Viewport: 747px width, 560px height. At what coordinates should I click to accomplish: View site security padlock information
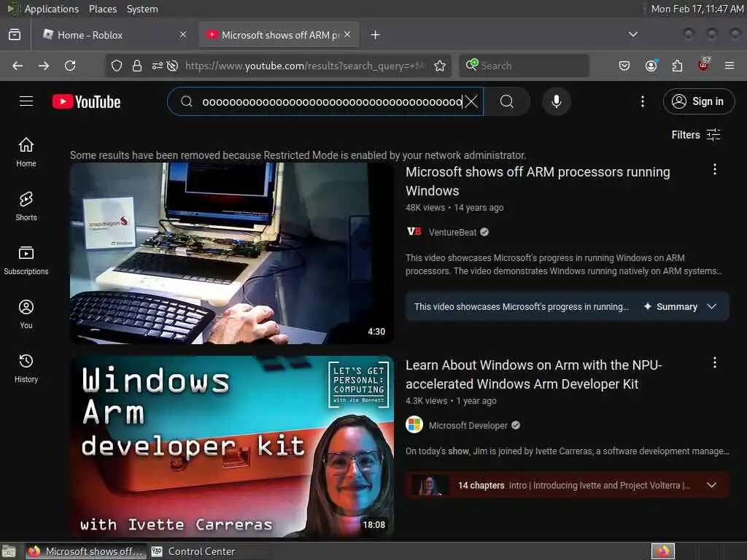136,66
